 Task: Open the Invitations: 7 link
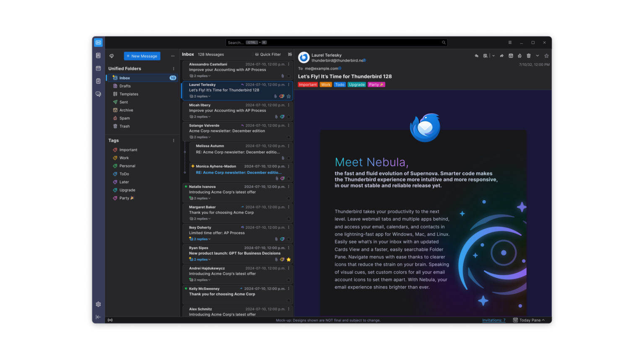(x=493, y=320)
